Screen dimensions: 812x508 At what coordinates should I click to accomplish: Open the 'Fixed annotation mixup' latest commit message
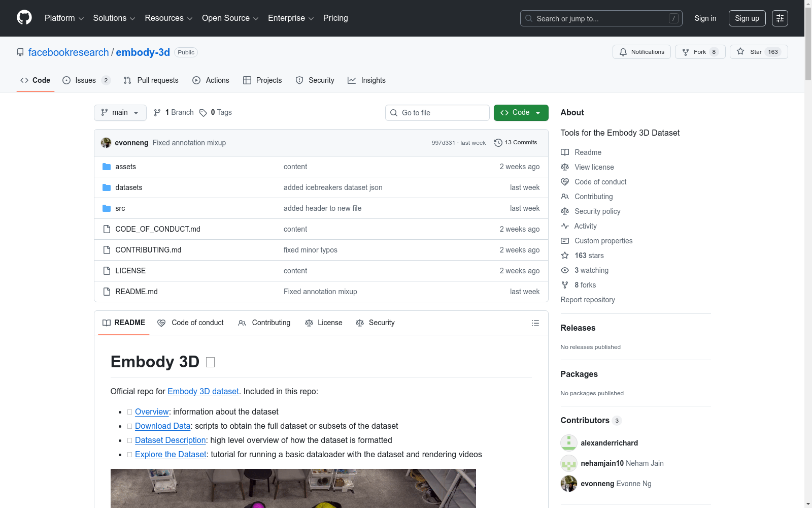click(x=189, y=143)
